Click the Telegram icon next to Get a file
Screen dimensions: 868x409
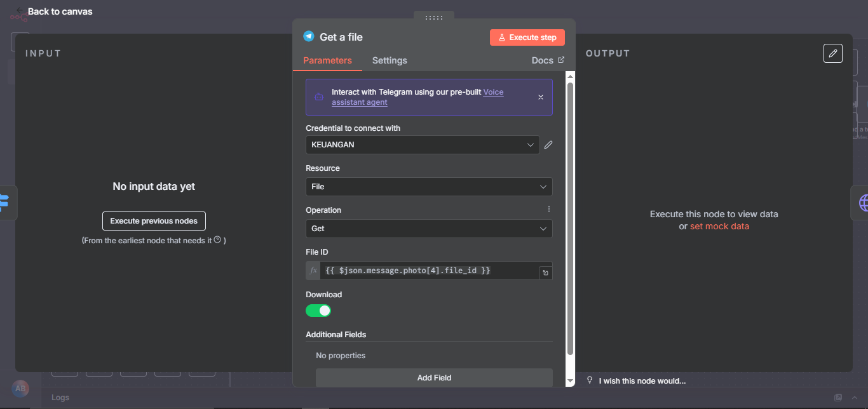tap(309, 37)
